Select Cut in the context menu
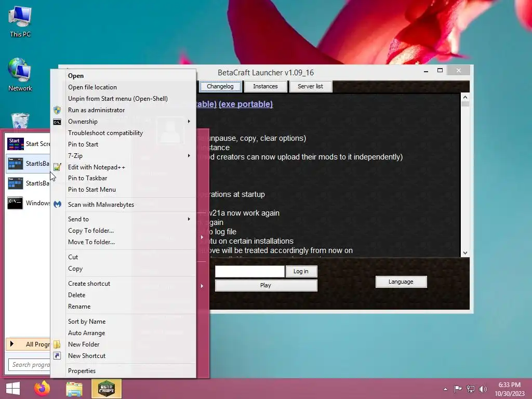 pos(124,257)
